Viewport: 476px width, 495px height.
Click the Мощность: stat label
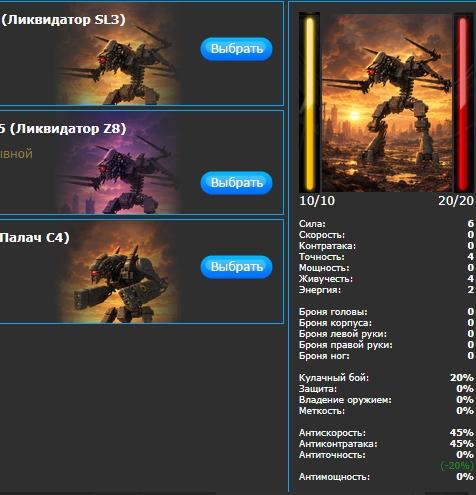click(x=324, y=268)
